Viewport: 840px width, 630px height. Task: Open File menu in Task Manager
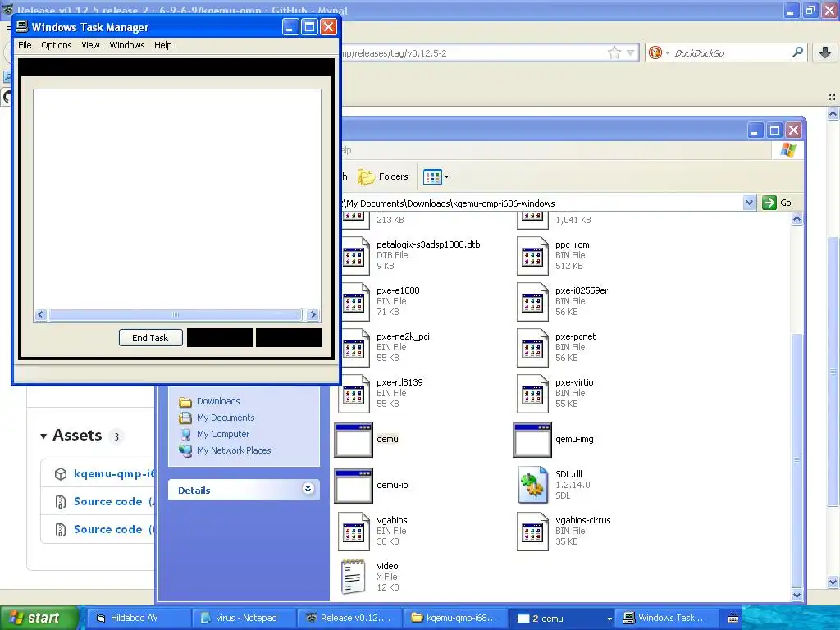(x=25, y=45)
